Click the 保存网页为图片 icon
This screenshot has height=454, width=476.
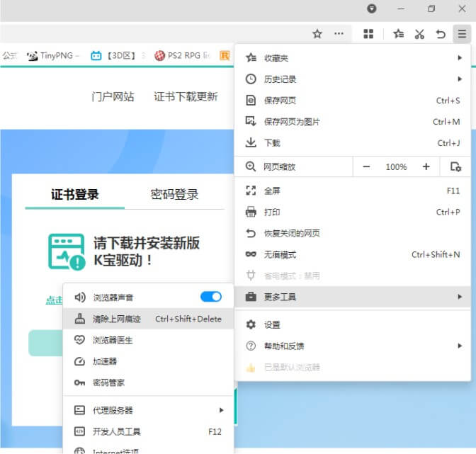pyautogui.click(x=251, y=121)
